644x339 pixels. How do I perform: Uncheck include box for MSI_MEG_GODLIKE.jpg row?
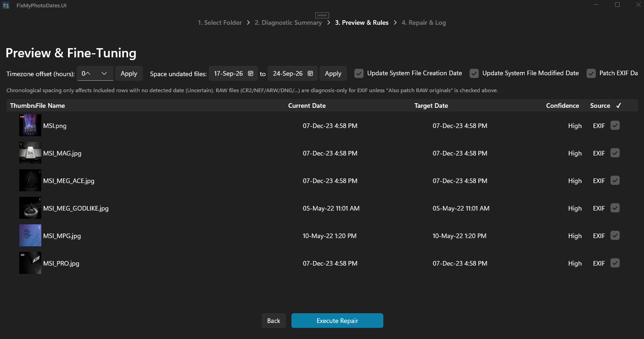point(615,208)
